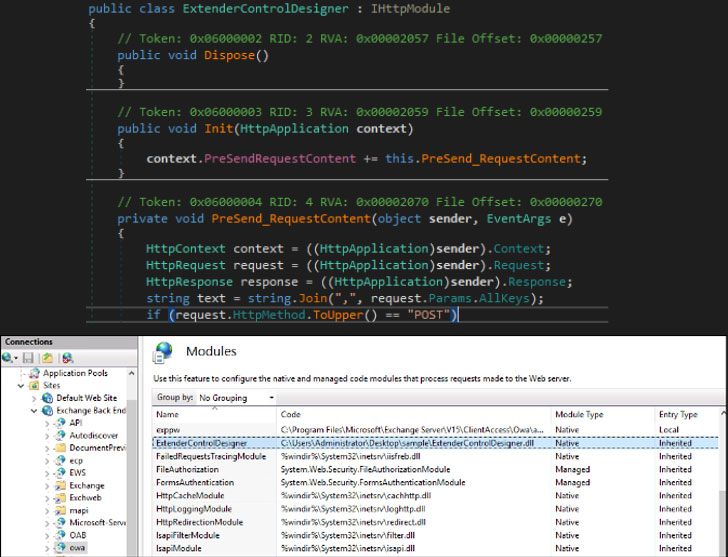Expand the Autodiscover tree node
This screenshot has width=728, height=557.
[47, 436]
